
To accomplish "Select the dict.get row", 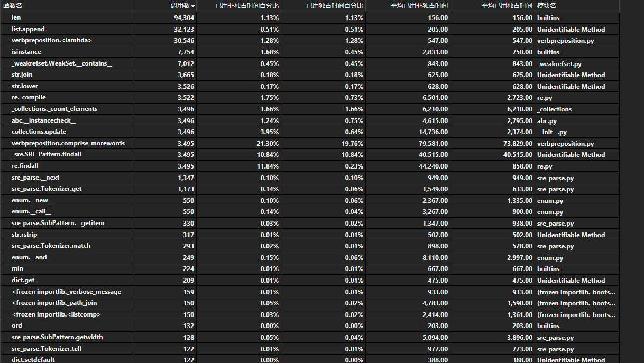I will [x=23, y=280].
